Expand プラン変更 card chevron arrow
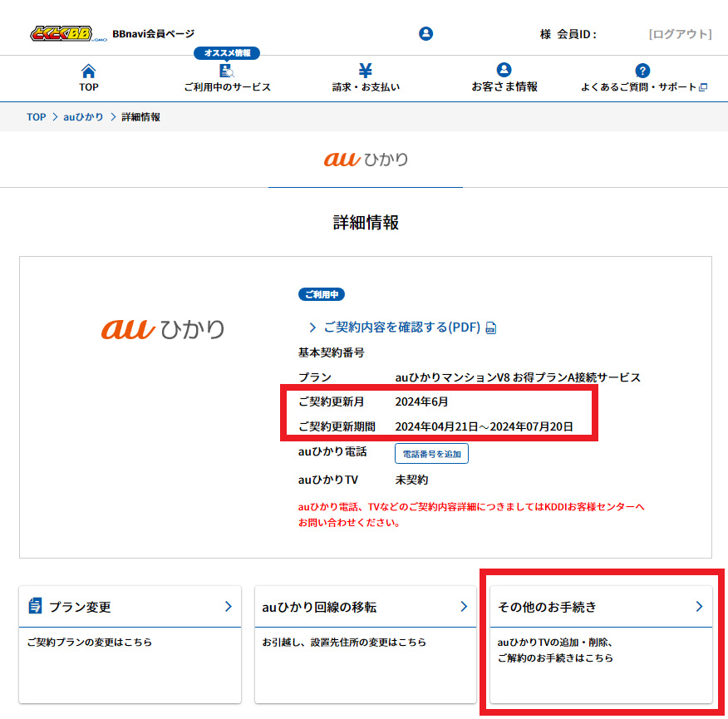Image resolution: width=728 pixels, height=719 pixels. tap(228, 607)
